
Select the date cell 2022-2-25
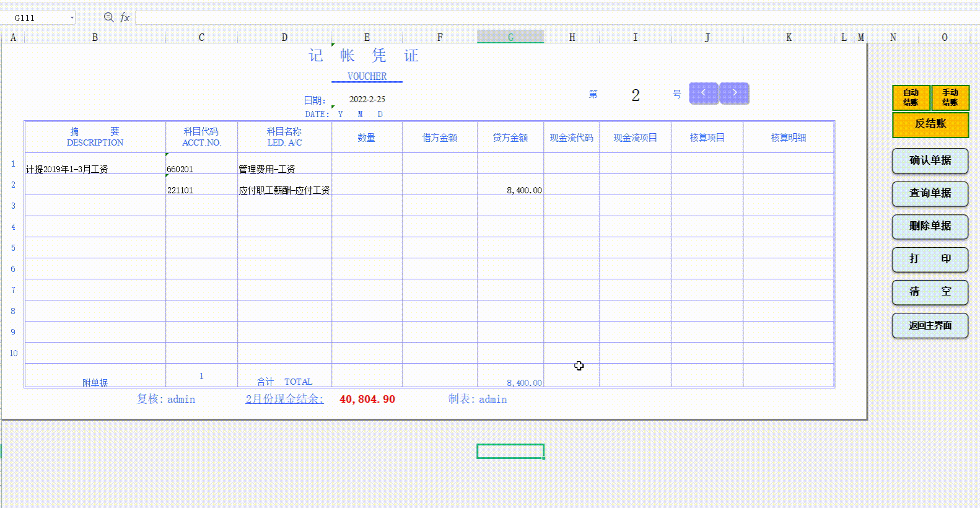367,99
